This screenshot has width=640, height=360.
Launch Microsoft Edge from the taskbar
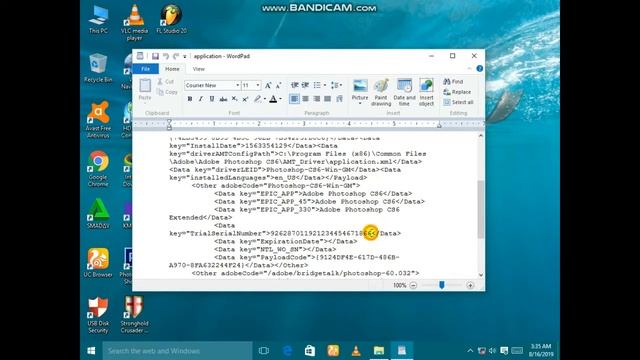[x=287, y=351]
